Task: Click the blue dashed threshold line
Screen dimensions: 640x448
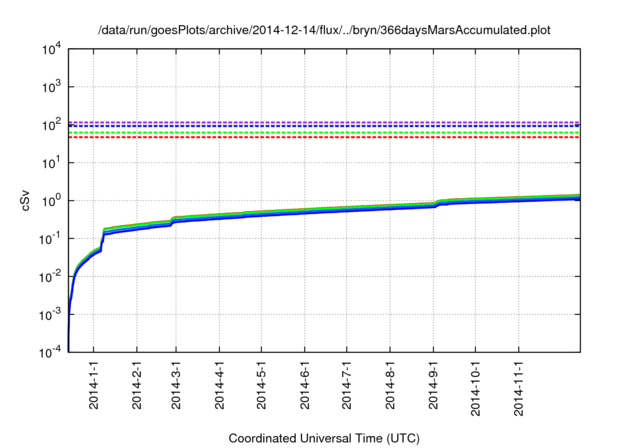Action: pos(324,126)
